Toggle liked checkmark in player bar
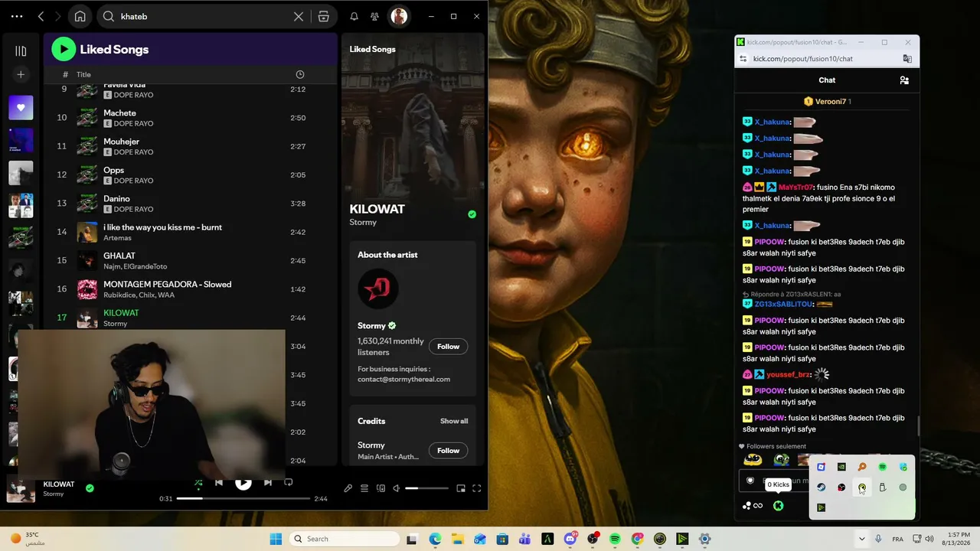 tap(90, 488)
